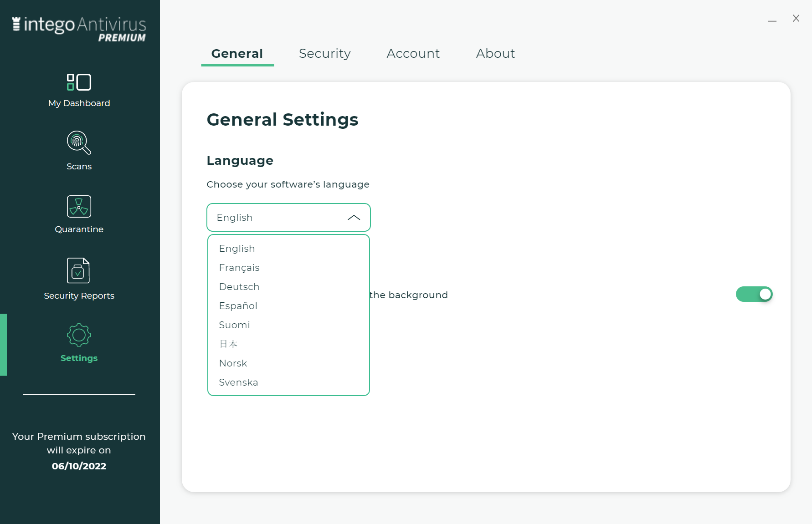The image size is (812, 524).
Task: Open the About tab
Action: click(496, 54)
